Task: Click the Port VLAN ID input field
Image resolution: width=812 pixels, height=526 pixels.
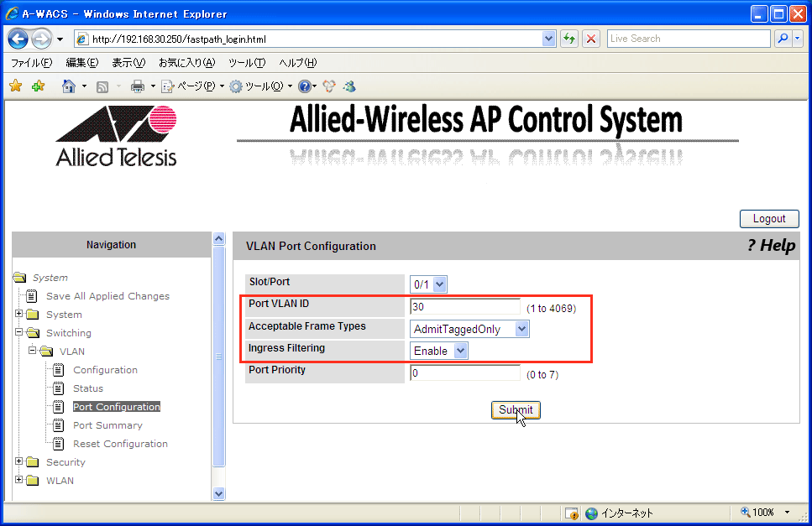Action: pos(465,307)
